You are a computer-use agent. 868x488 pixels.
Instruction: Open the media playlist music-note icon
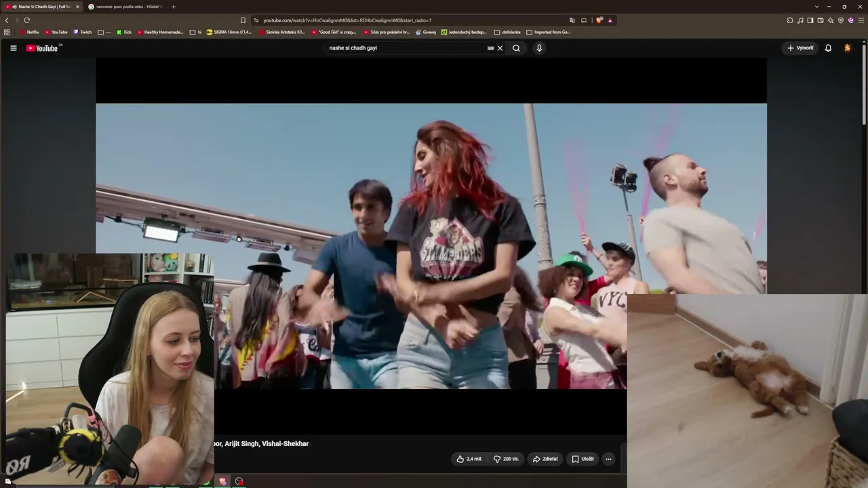pyautogui.click(x=800, y=20)
